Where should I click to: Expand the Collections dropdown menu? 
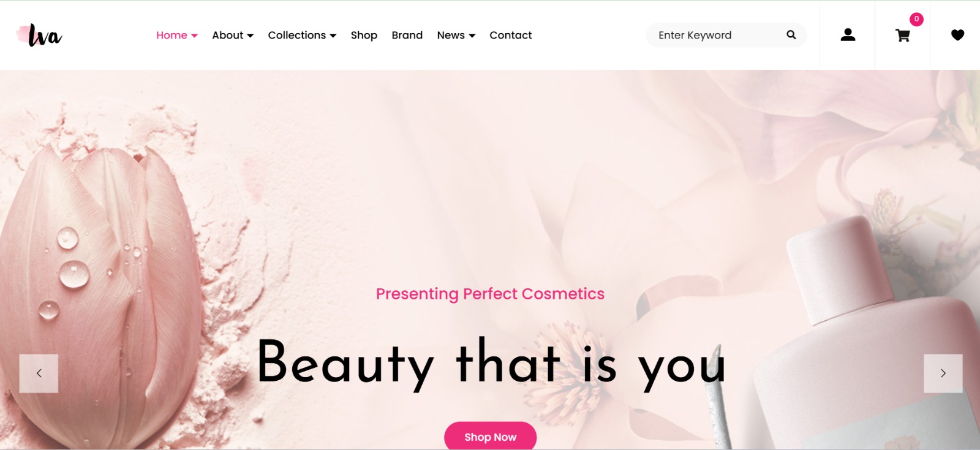[x=302, y=35]
